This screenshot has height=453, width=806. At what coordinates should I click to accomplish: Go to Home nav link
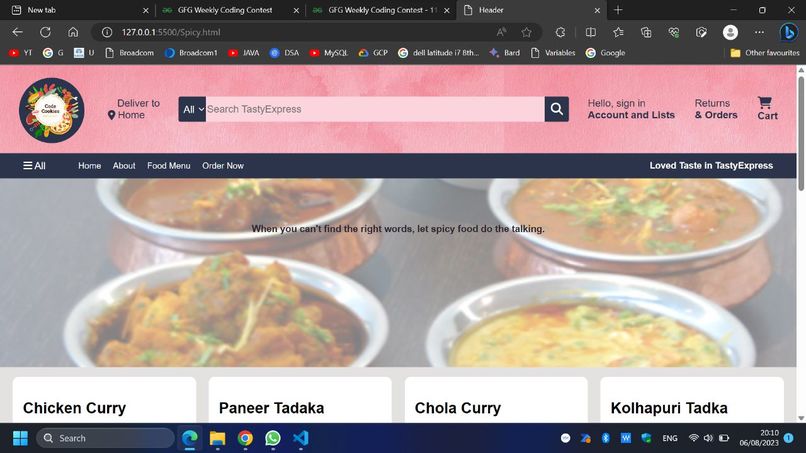point(89,166)
